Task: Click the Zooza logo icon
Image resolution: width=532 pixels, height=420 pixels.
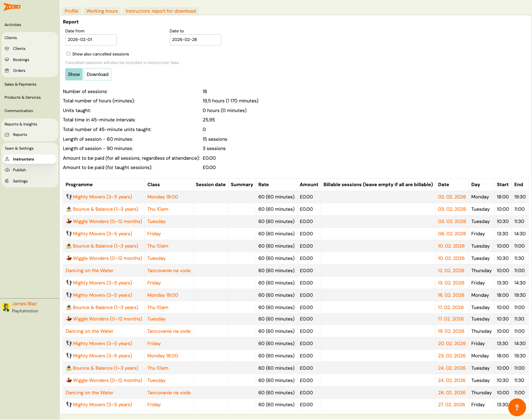Action: (x=12, y=7)
